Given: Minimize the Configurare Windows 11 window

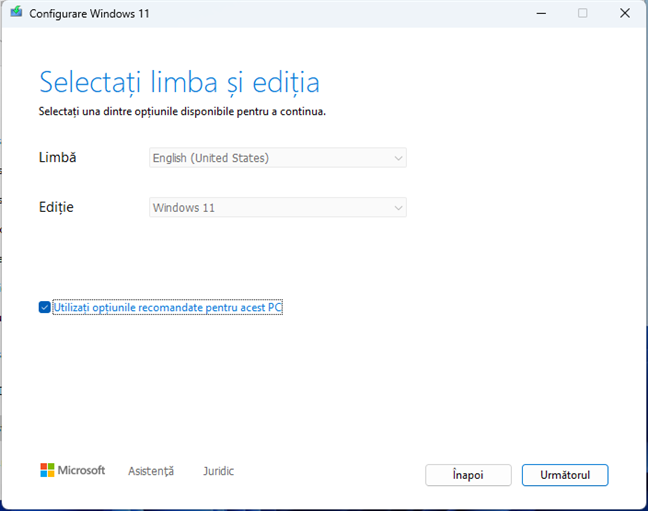Looking at the screenshot, I should (541, 13).
